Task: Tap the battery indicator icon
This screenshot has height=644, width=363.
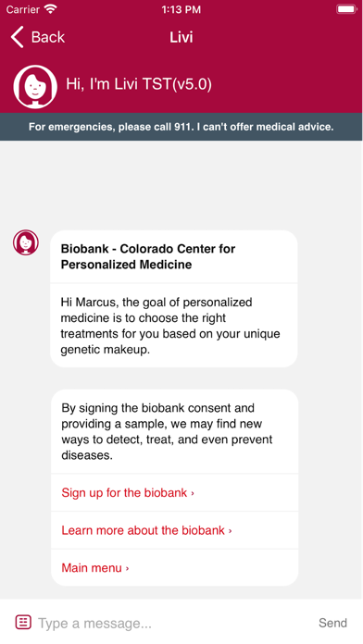Action: 346,9
